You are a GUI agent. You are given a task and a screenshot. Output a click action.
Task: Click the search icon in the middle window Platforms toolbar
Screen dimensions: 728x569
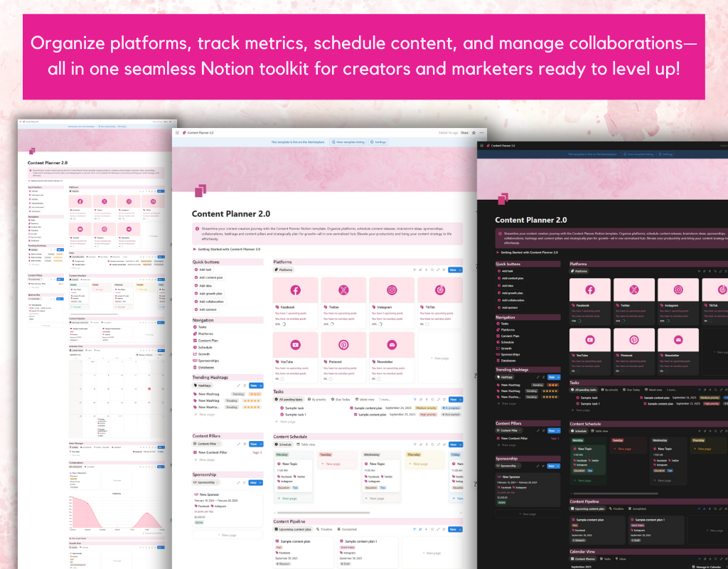[x=432, y=270]
